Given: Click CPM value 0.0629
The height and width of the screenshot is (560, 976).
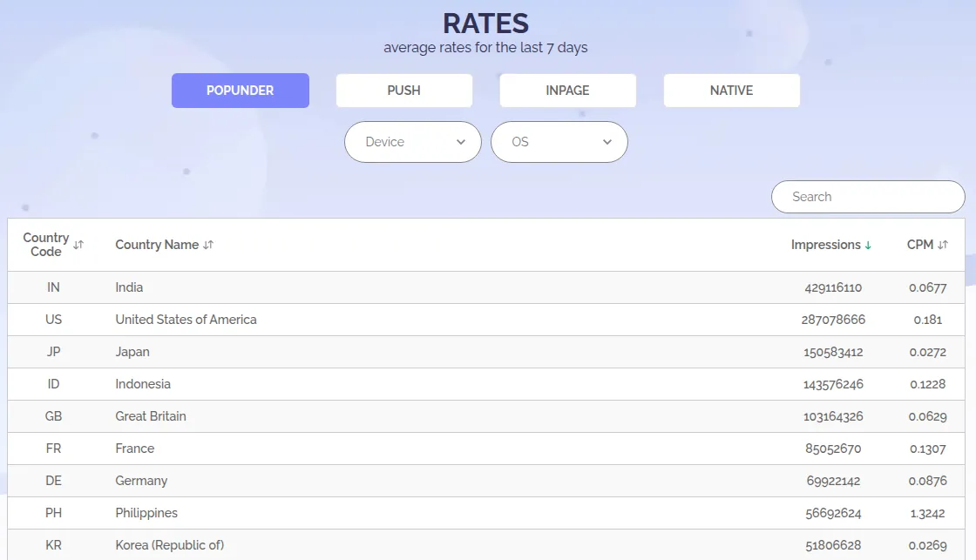Looking at the screenshot, I should [927, 416].
